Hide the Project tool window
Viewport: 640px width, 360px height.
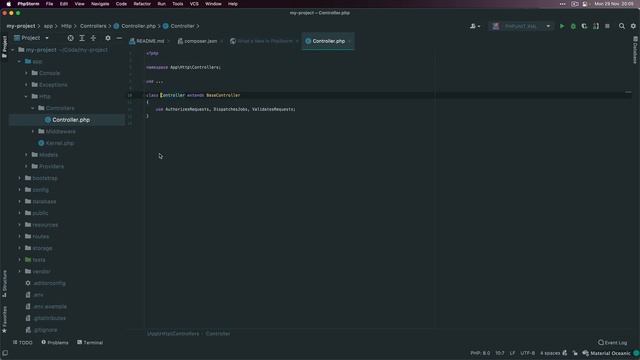(119, 38)
